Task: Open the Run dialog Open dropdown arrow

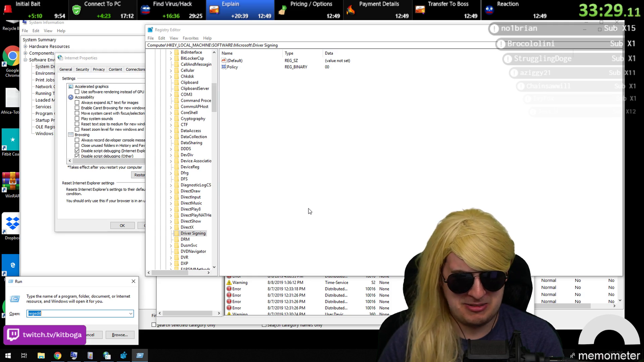Action: coord(131,313)
